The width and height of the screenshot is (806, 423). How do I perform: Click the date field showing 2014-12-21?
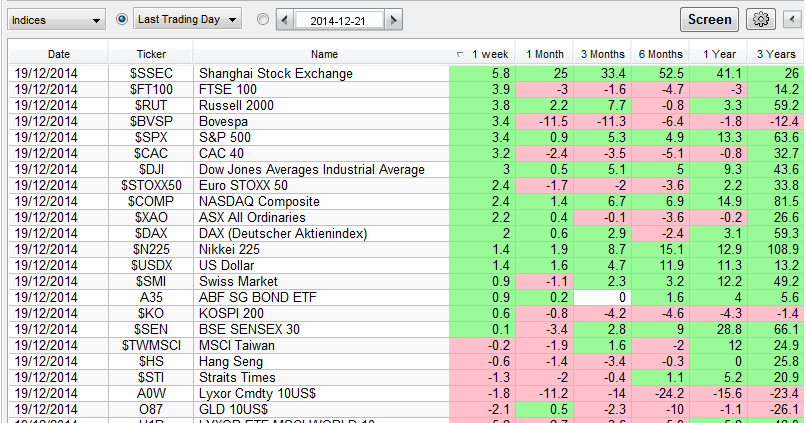(x=339, y=19)
